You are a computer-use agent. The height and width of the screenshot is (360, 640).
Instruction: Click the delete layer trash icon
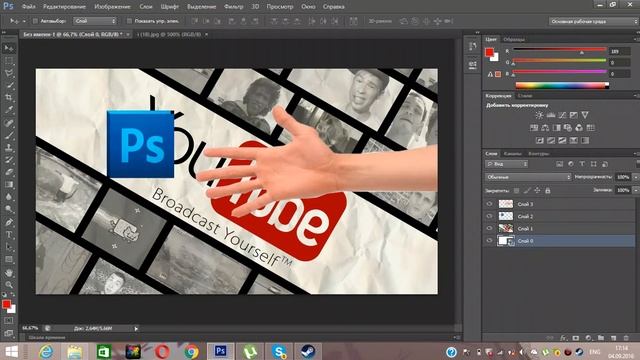click(x=626, y=338)
